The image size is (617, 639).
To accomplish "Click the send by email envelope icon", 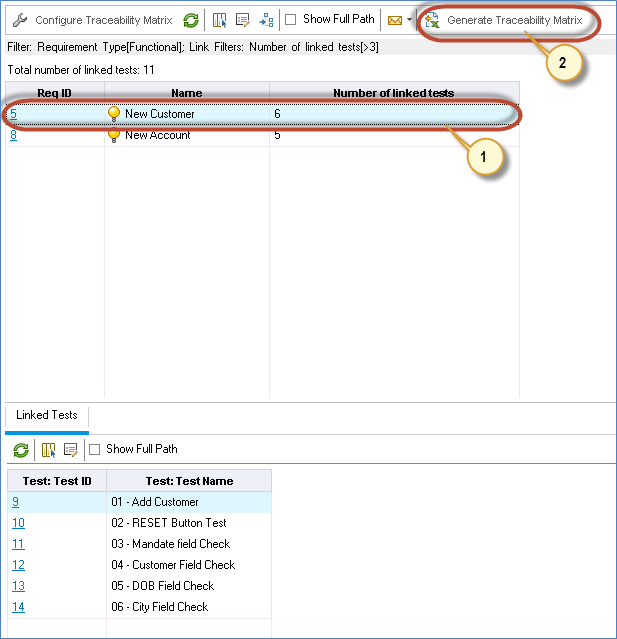I will (394, 20).
